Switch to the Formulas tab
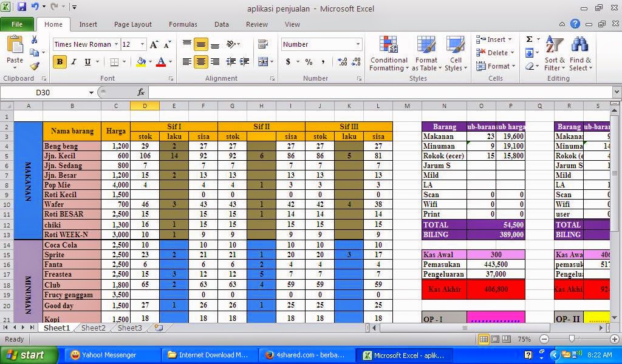Viewport: 622px width, 364px height. tap(183, 24)
